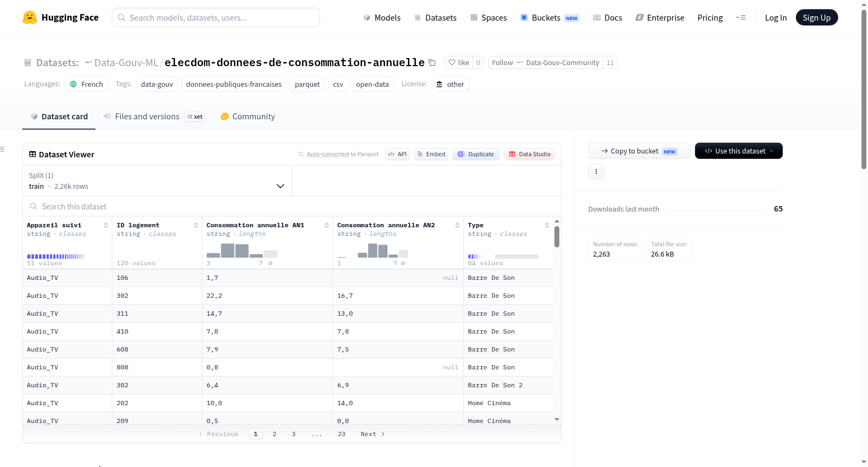
Task: Copy dataset name with the copy icon
Action: tap(432, 62)
